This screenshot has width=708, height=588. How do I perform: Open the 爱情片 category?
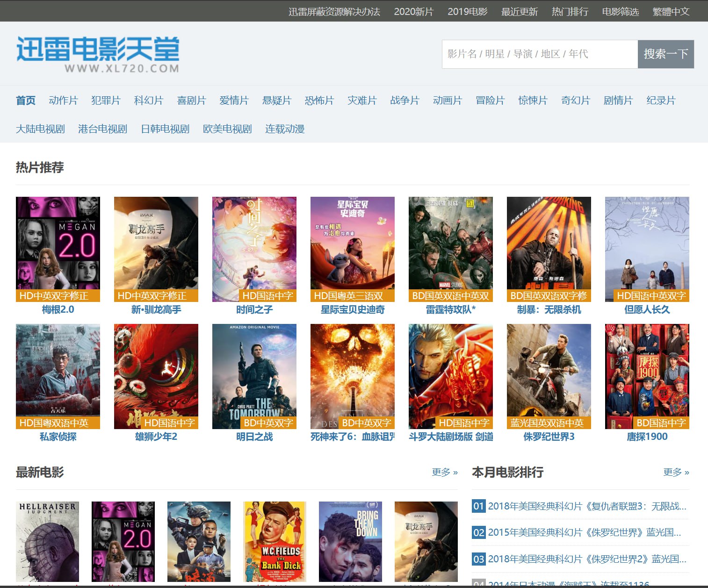(x=234, y=100)
